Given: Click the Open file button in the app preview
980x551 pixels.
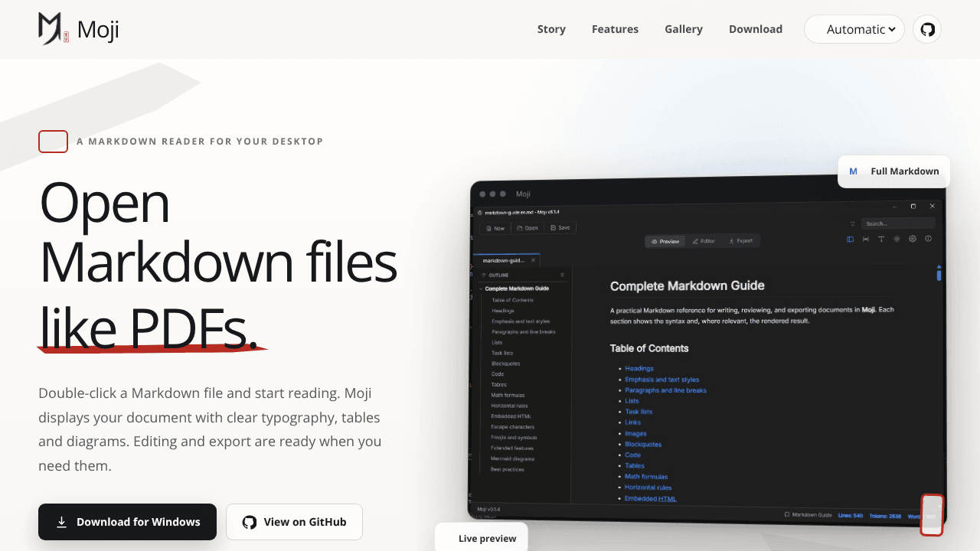Looking at the screenshot, I should click(x=528, y=228).
